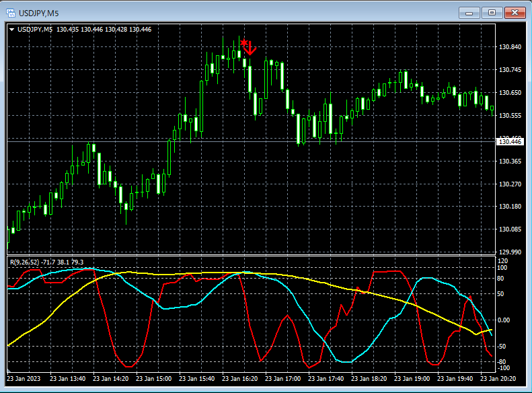Click the indicator scale value -50
Image resolution: width=532 pixels, height=393 pixels.
tap(502, 346)
